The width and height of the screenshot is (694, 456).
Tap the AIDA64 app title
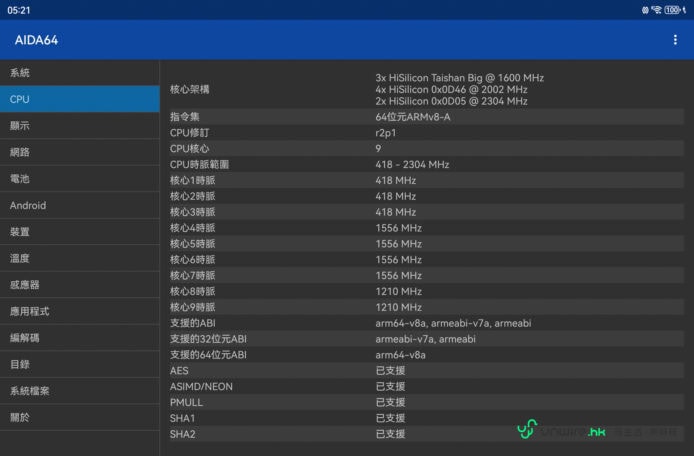pyautogui.click(x=36, y=40)
